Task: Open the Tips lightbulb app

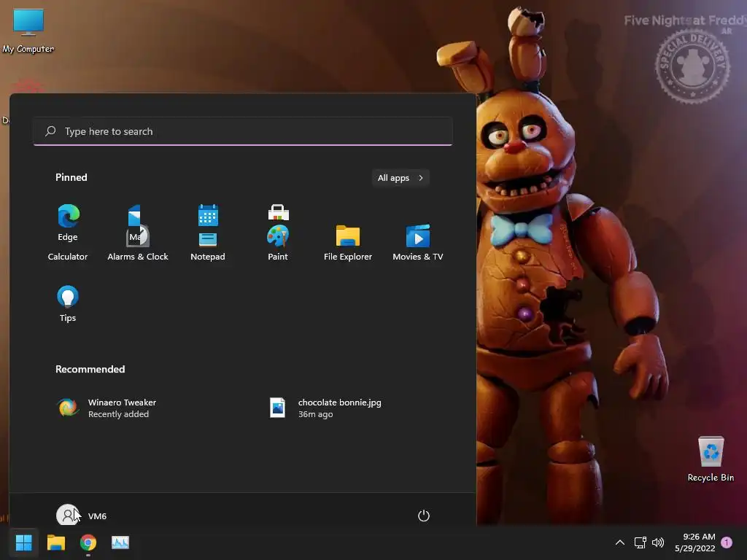Action: [68, 304]
